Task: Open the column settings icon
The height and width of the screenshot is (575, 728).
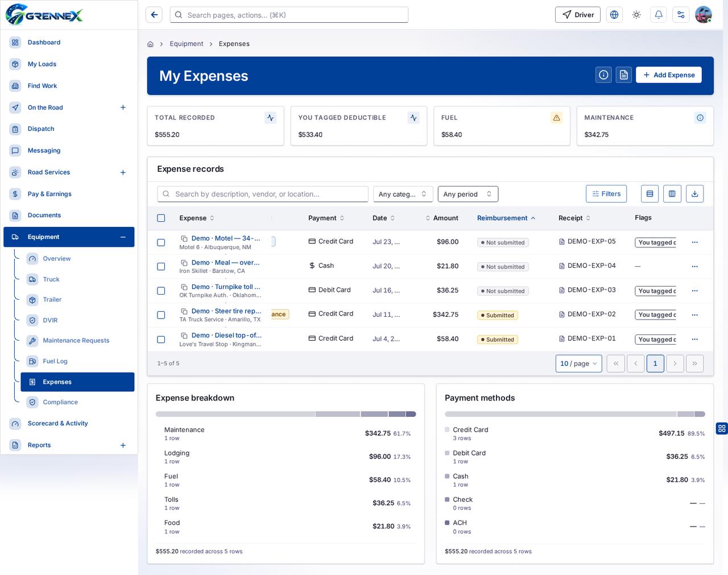Action: click(672, 194)
